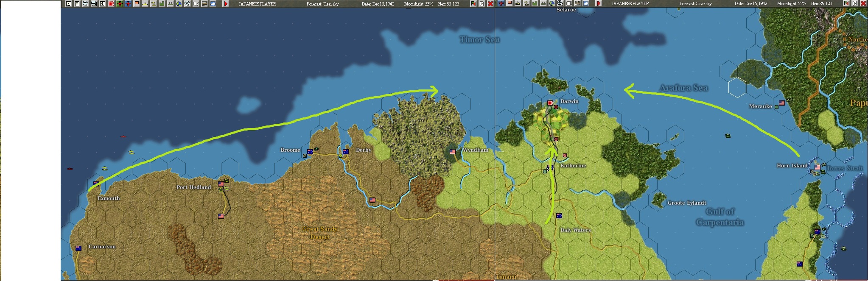The width and height of the screenshot is (868, 281).
Task: Click the 'C' button at far right toolbar
Action: coord(854,3)
